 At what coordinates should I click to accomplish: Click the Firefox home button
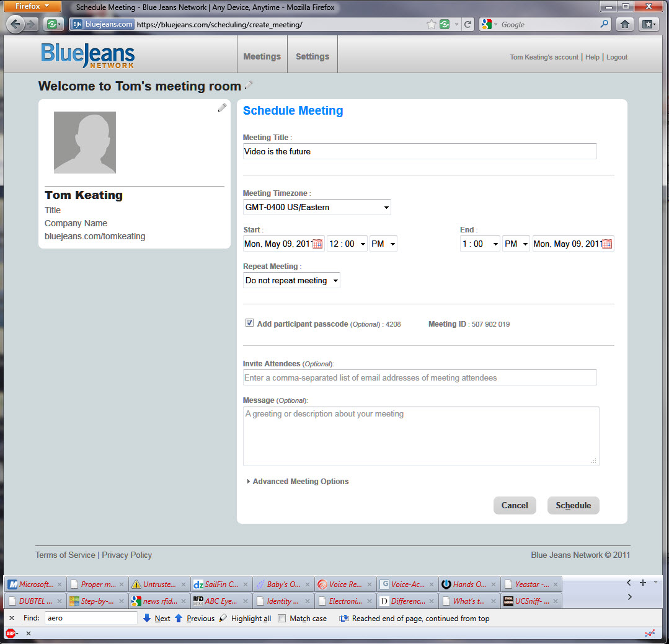(625, 24)
